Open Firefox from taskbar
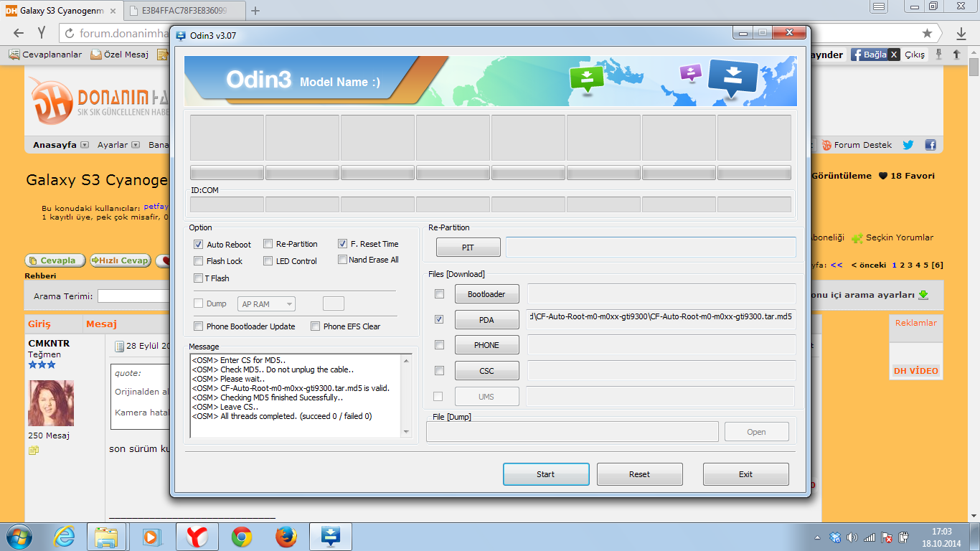 tap(286, 537)
